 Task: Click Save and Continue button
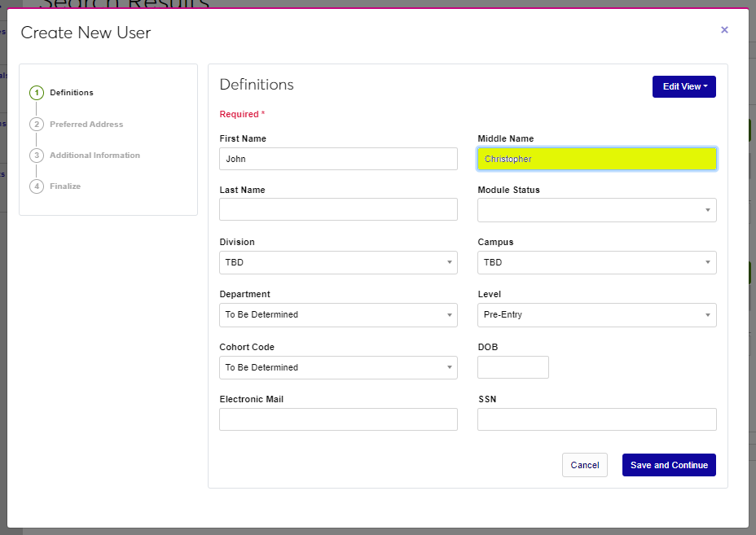coord(668,465)
